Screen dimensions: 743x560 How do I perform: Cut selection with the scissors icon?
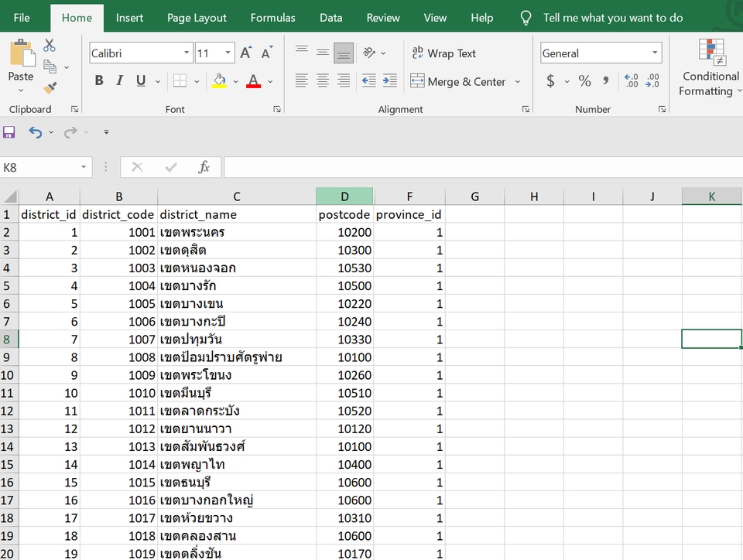click(50, 46)
